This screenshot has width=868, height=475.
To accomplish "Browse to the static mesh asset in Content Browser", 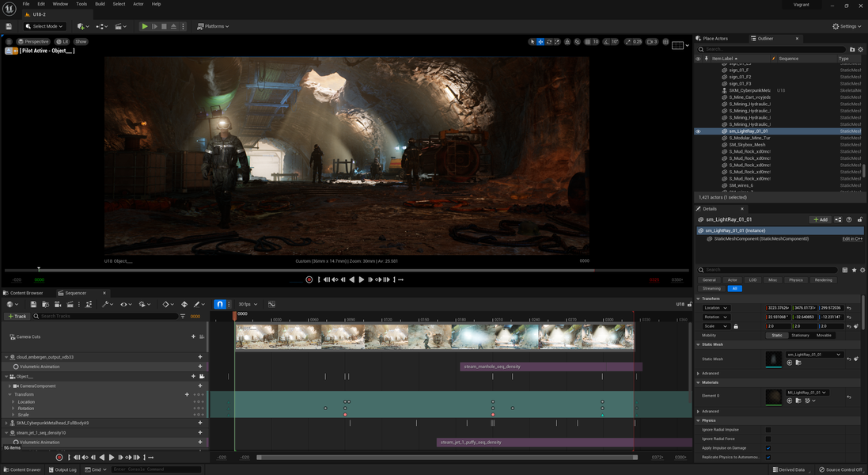I will (798, 363).
